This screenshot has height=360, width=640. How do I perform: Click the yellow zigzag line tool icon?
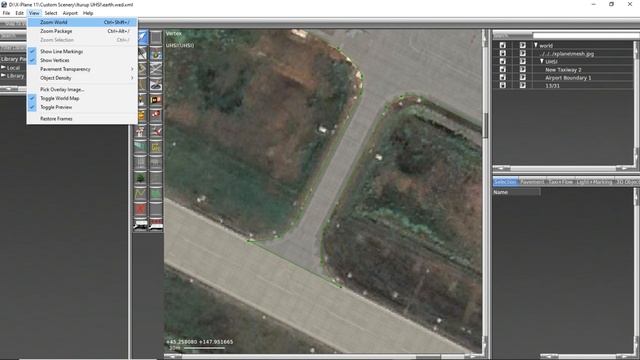click(x=140, y=194)
